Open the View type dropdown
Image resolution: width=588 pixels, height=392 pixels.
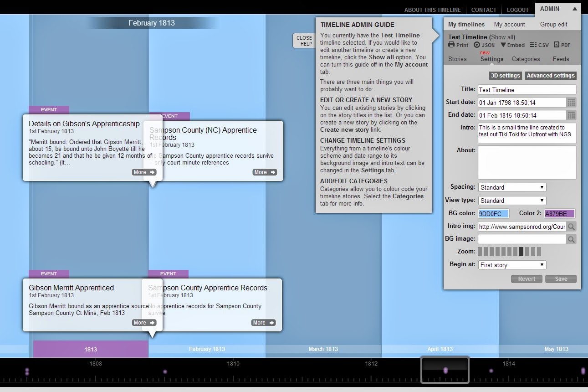[511, 200]
